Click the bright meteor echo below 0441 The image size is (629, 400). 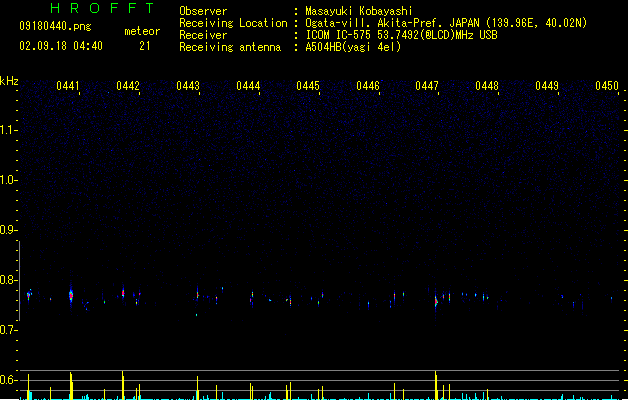[71, 296]
